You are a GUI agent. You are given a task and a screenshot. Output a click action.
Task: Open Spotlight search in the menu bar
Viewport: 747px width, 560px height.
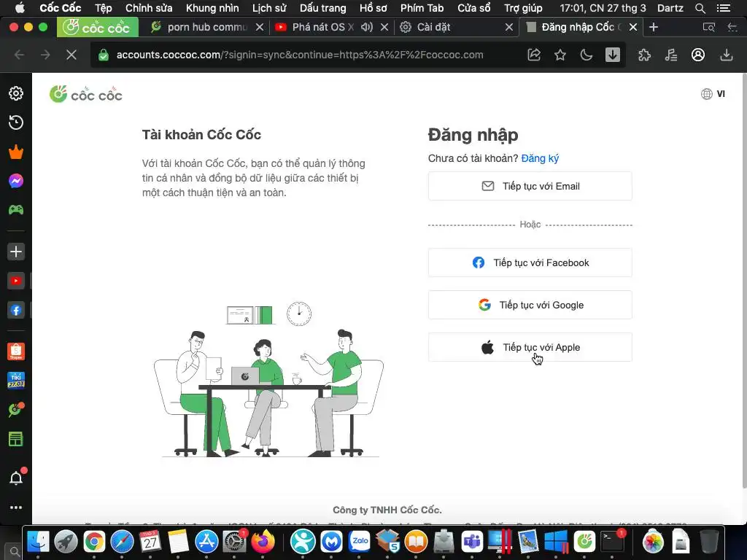[x=700, y=8]
